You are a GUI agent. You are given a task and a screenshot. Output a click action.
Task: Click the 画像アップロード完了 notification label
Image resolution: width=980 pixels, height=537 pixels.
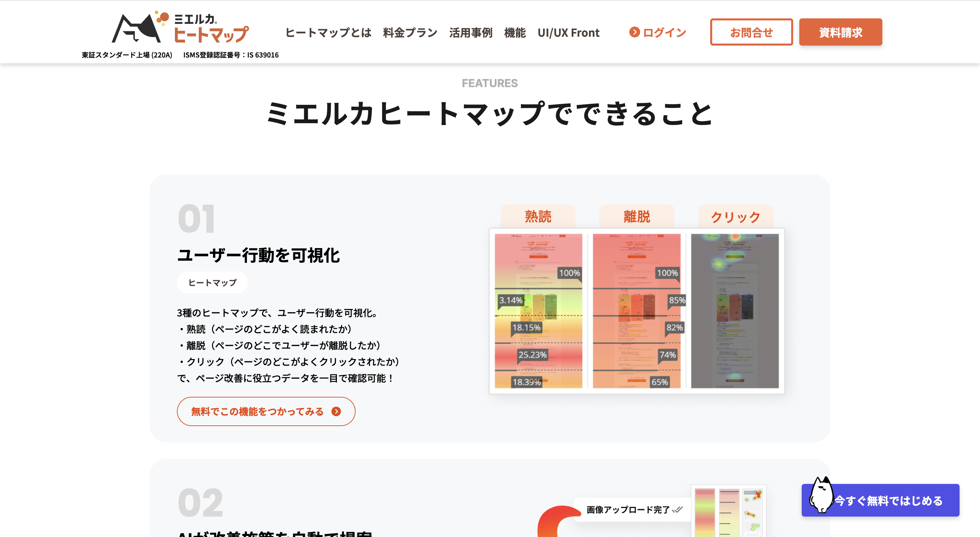pyautogui.click(x=628, y=509)
